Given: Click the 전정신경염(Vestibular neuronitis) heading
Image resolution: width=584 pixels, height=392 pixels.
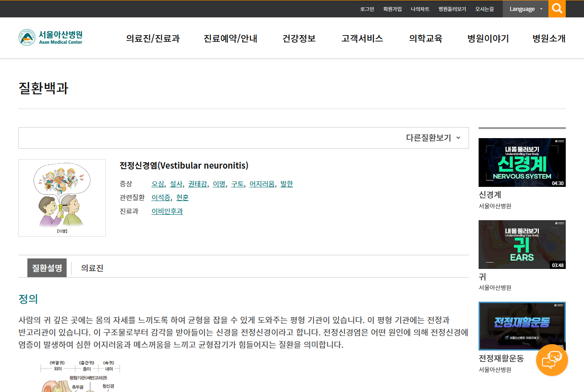Looking at the screenshot, I should coord(184,165).
